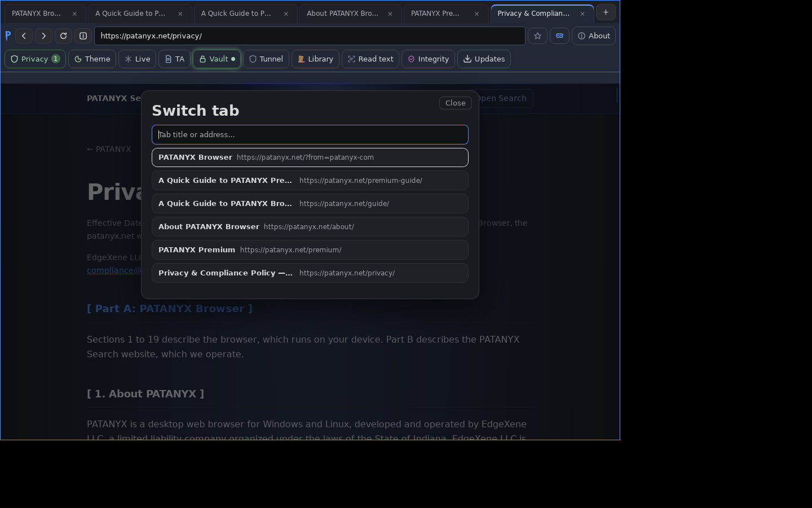Open the Integrity toolbar button

(428, 59)
